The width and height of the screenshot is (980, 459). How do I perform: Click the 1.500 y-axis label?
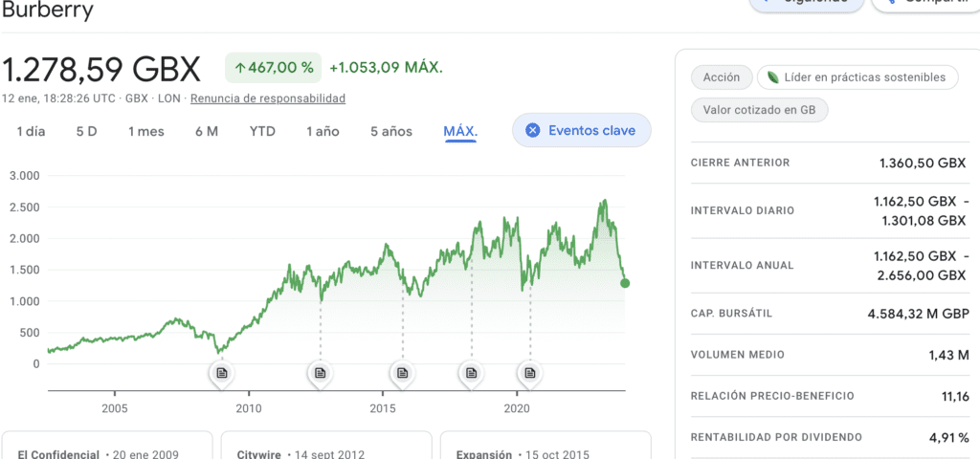24,270
